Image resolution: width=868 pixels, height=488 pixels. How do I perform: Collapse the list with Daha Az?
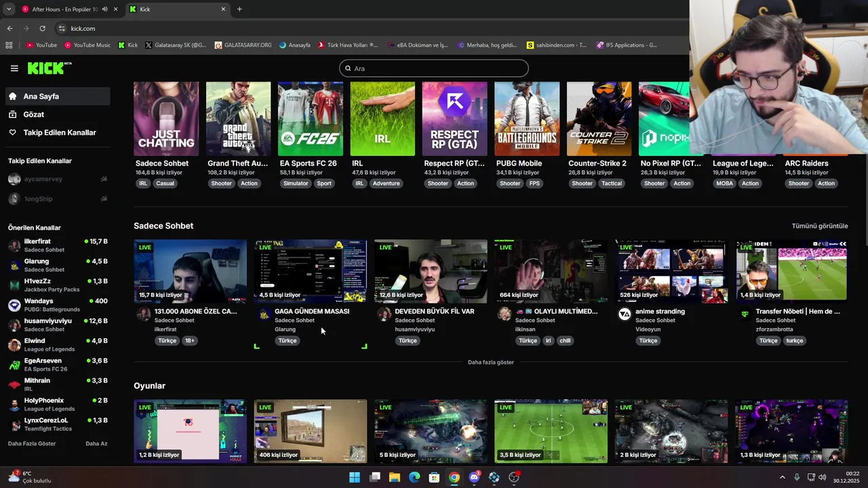[x=96, y=444]
